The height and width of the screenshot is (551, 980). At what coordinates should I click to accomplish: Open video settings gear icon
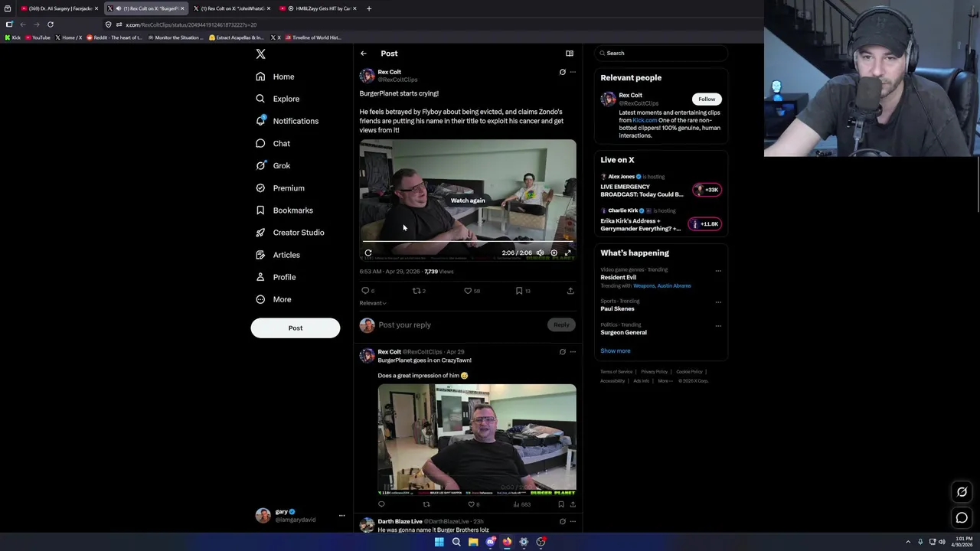(x=554, y=253)
